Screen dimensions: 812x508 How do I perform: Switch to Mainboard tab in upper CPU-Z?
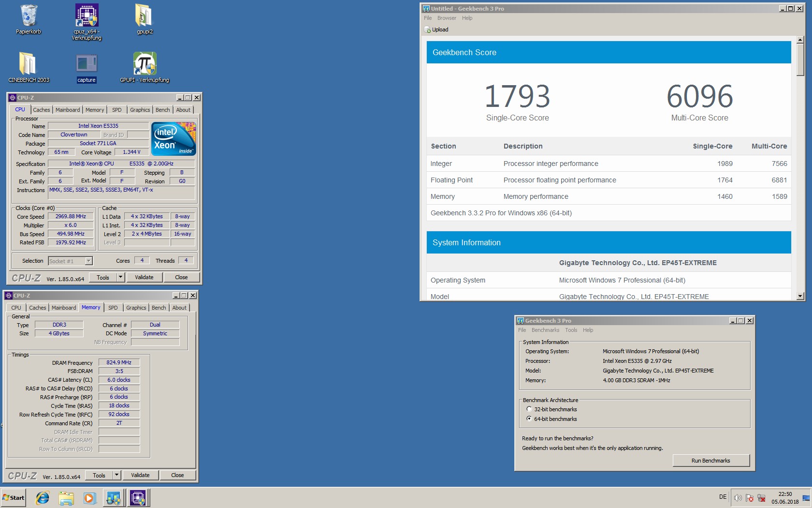pos(68,110)
